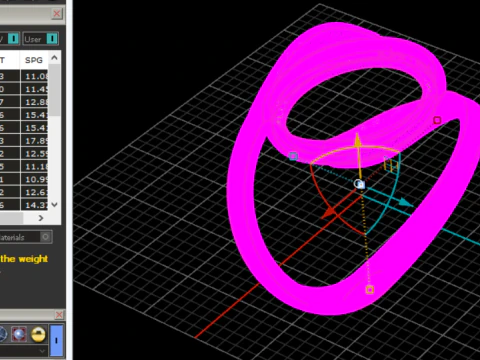Click the cyan square scale handle

(293, 156)
